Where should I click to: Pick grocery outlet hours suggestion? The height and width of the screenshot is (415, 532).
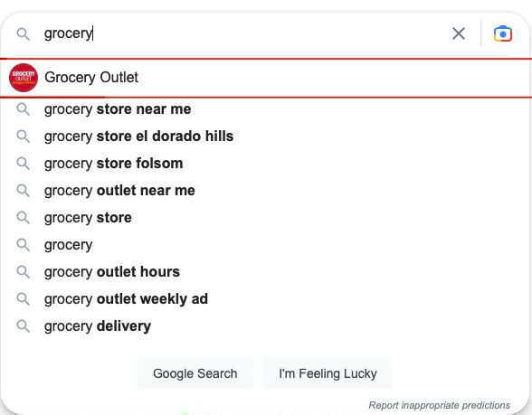point(266,272)
